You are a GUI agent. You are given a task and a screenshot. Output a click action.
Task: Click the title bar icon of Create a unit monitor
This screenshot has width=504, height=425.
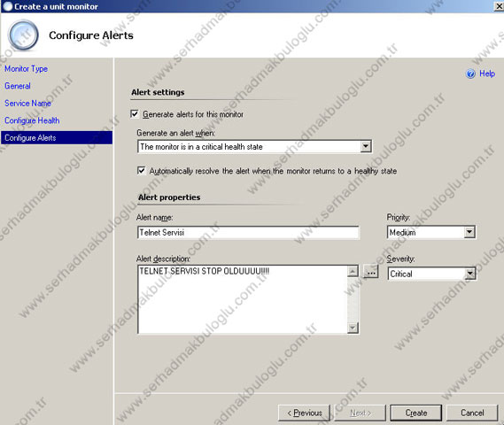click(7, 6)
